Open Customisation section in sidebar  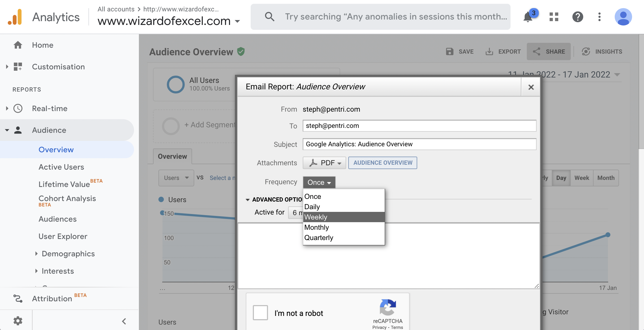58,67
